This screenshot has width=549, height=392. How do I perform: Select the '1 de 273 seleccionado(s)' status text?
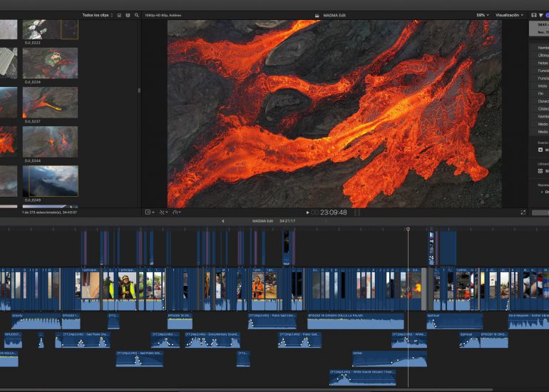point(49,212)
